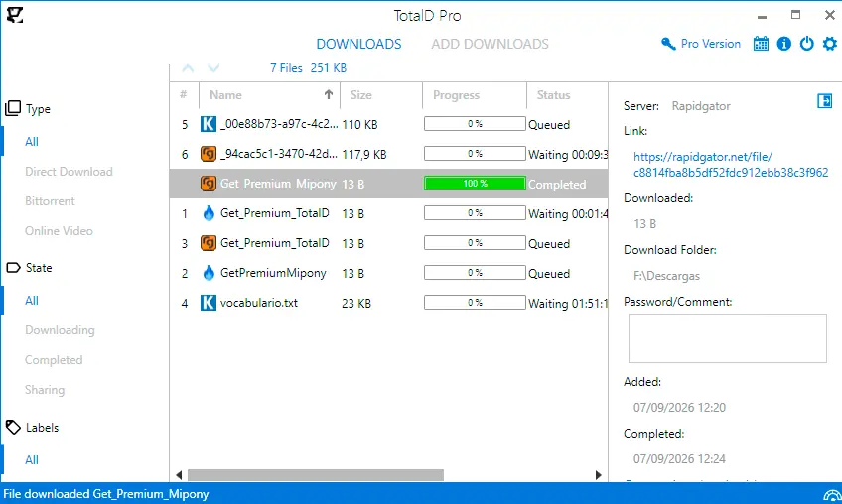Sort by Status column header
This screenshot has width=842, height=504.
[568, 95]
